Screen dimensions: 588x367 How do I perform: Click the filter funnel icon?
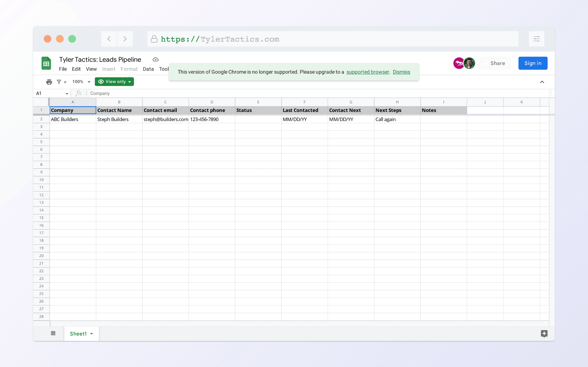click(x=59, y=82)
